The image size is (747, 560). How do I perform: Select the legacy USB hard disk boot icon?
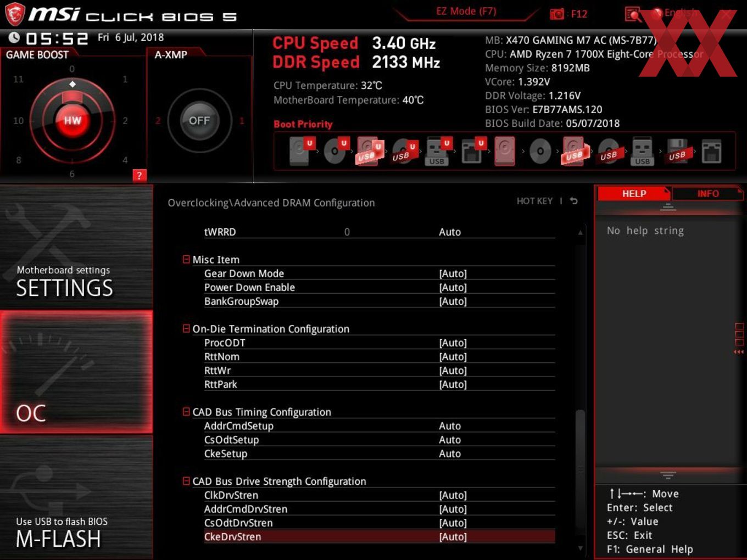click(x=575, y=151)
